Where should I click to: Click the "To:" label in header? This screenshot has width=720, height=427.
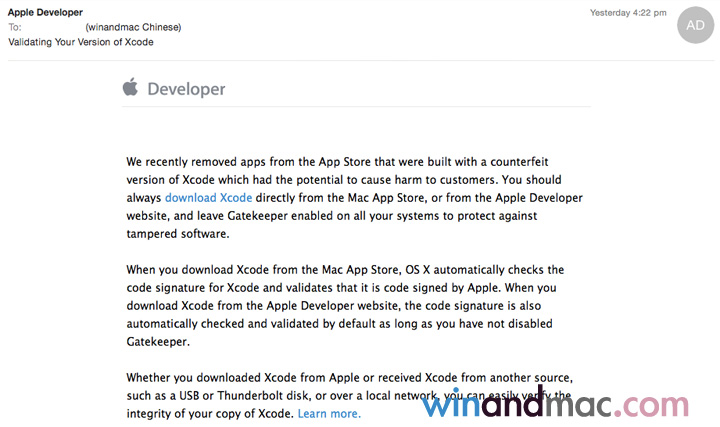click(x=15, y=27)
